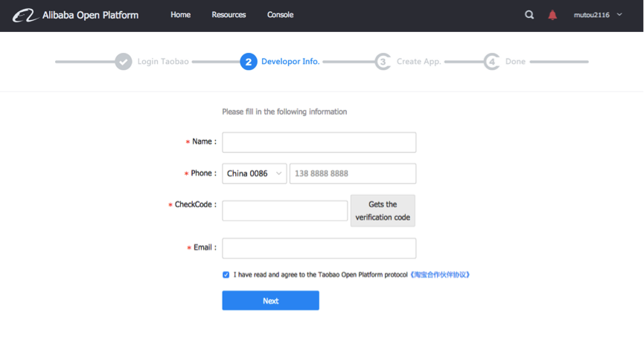Open the Resources menu
This screenshot has width=644, height=347.
point(229,15)
